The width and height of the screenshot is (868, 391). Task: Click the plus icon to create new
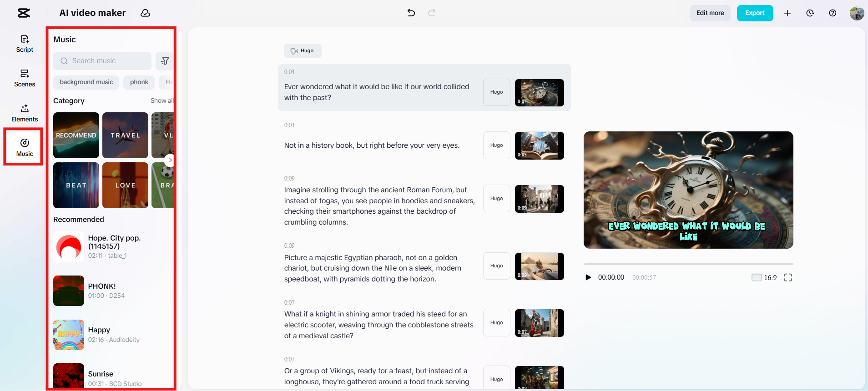(787, 13)
